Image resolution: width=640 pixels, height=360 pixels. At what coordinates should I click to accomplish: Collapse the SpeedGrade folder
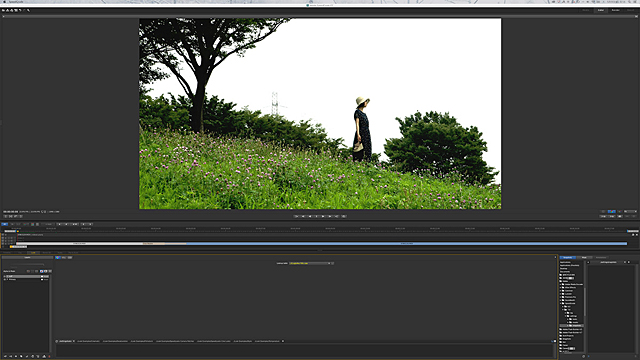[560, 303]
